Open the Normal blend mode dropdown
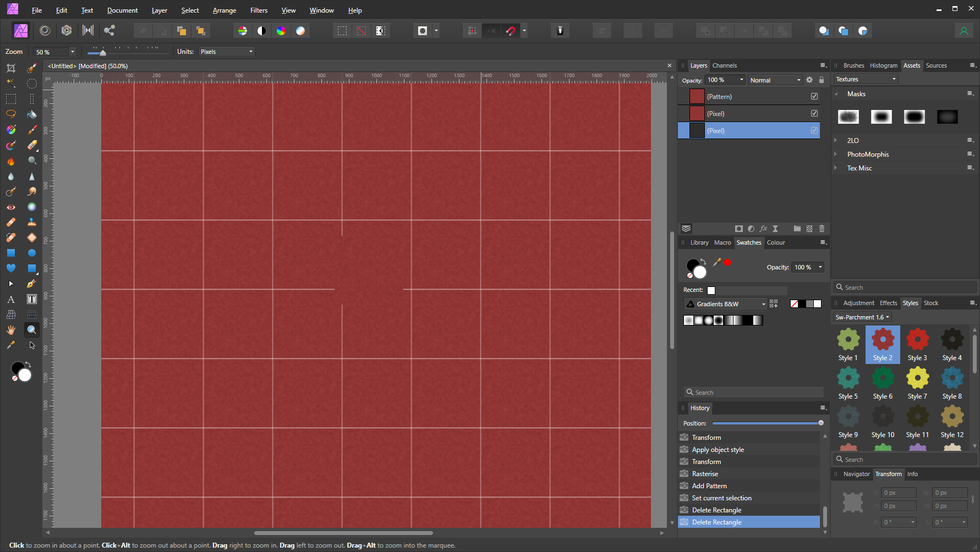The width and height of the screenshot is (980, 552). (775, 80)
